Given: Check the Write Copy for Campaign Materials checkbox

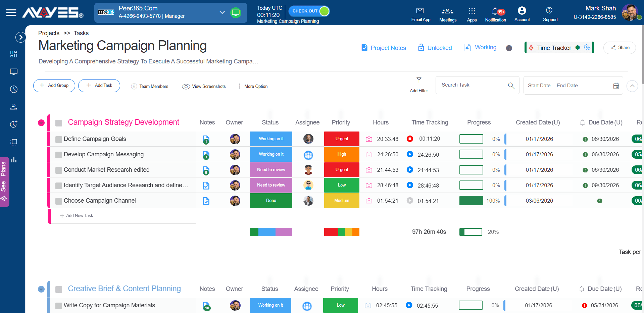Looking at the screenshot, I should point(59,306).
